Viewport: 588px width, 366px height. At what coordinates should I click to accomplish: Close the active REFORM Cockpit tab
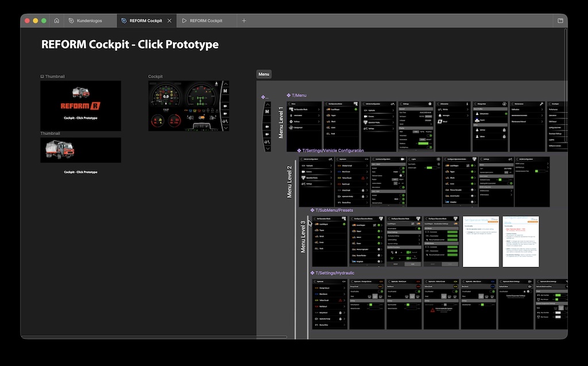tap(169, 21)
